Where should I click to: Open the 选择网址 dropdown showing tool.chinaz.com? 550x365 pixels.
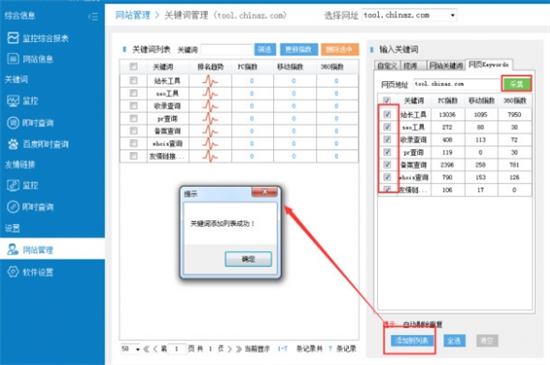click(409, 15)
